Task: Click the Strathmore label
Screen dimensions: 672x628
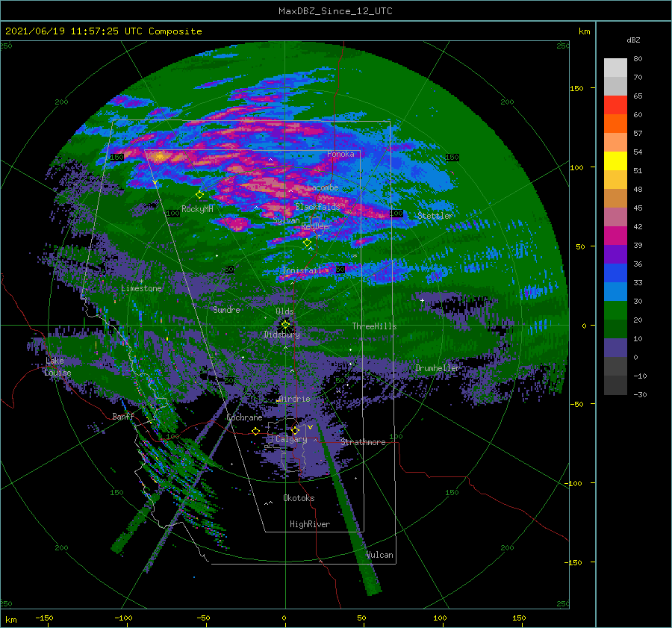Action: click(363, 442)
